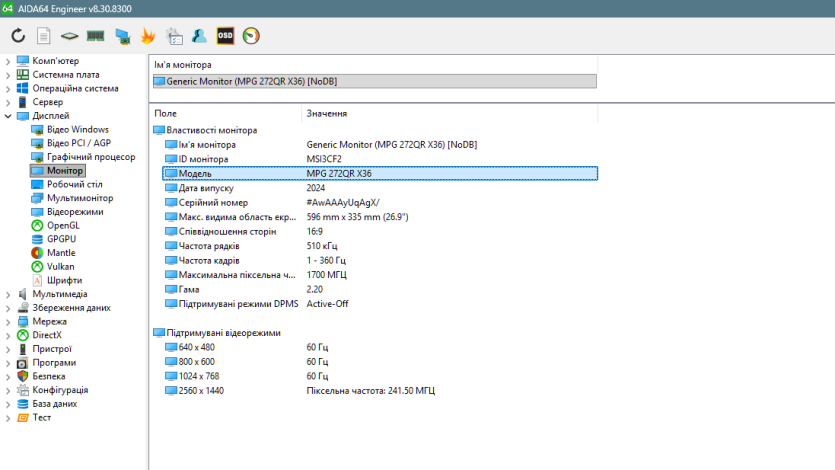Select the ID монітора row
The width and height of the screenshot is (835, 470).
point(380,159)
